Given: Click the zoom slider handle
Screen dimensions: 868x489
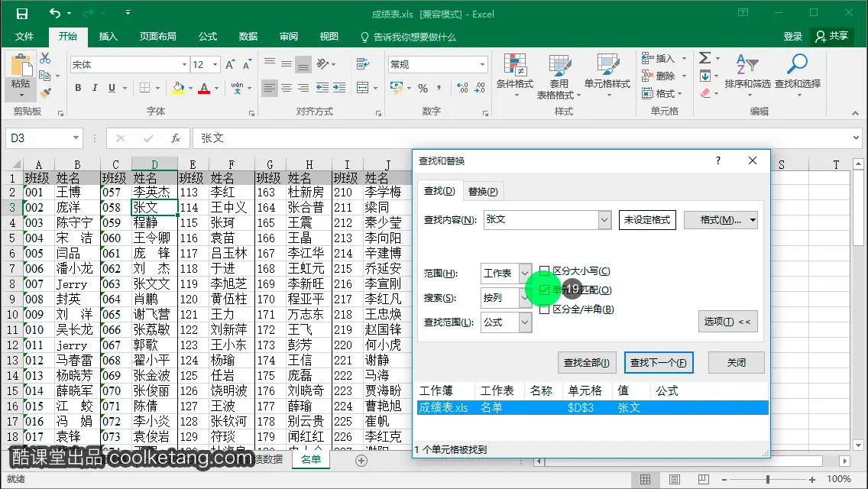Looking at the screenshot, I should [x=767, y=479].
